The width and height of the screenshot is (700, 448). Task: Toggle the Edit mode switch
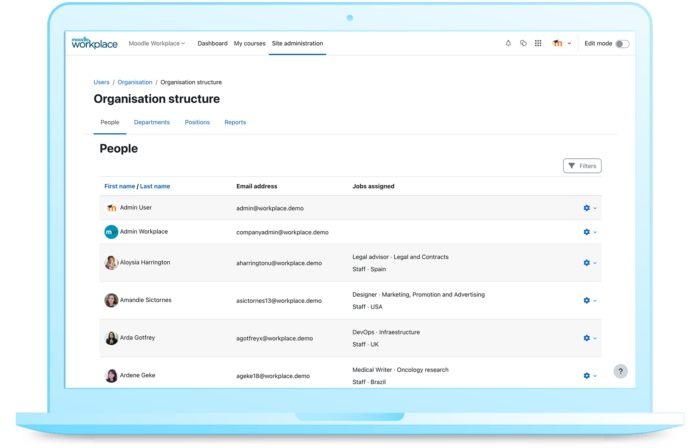tap(622, 44)
